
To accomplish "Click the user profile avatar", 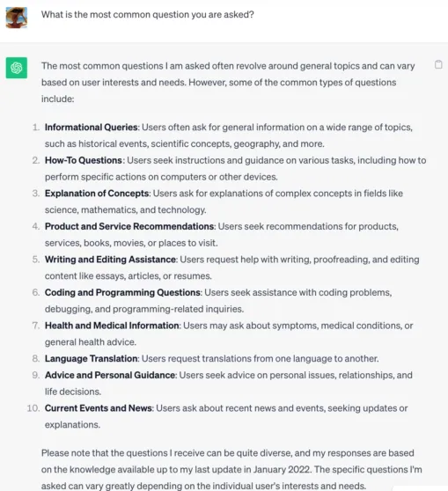I will [x=17, y=18].
